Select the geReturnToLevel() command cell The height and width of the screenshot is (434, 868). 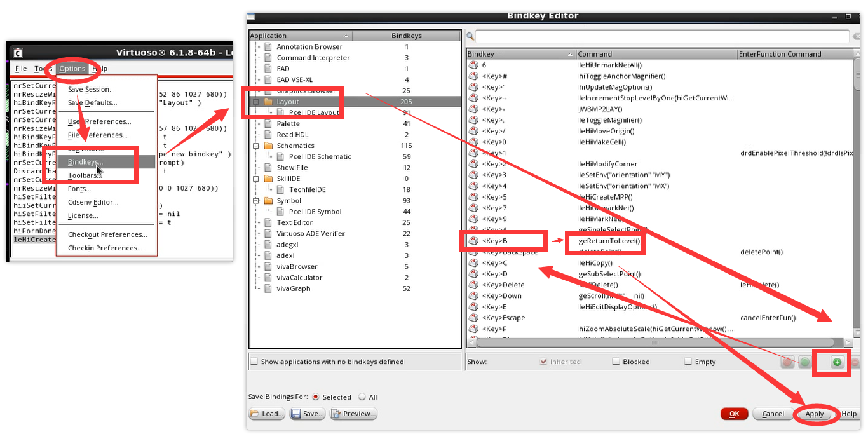pos(609,241)
